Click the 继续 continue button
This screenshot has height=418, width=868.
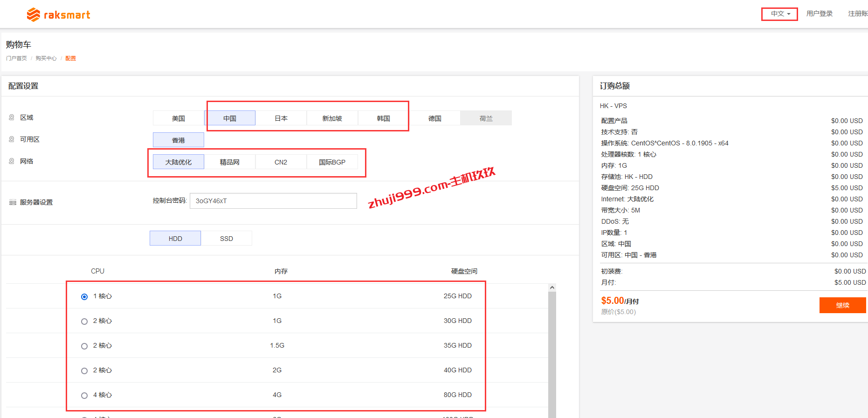click(842, 305)
